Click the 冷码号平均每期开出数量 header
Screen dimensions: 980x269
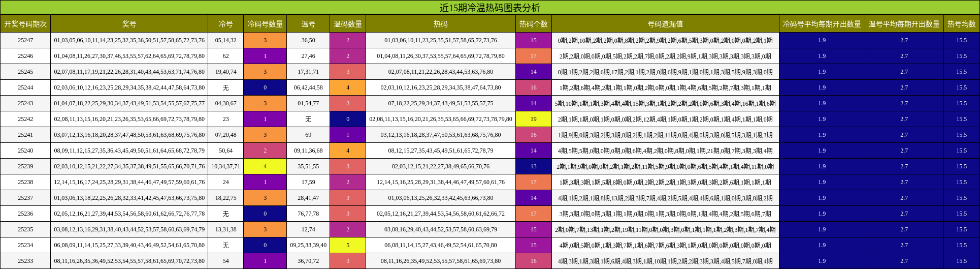coord(822,24)
